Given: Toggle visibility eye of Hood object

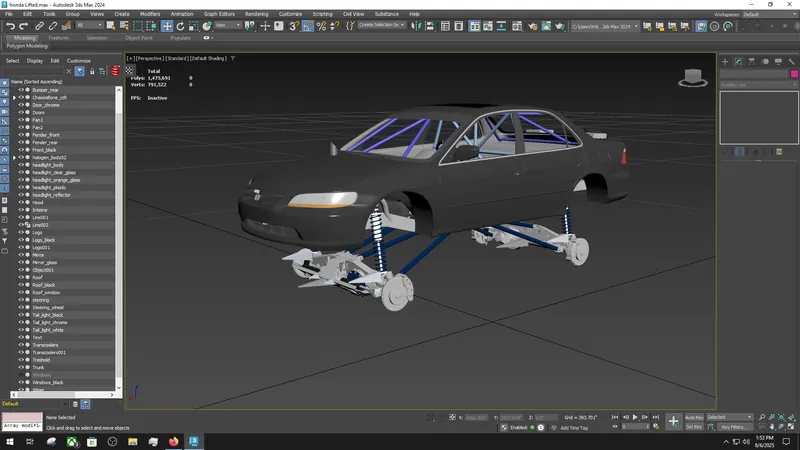Looking at the screenshot, I should pyautogui.click(x=21, y=203).
